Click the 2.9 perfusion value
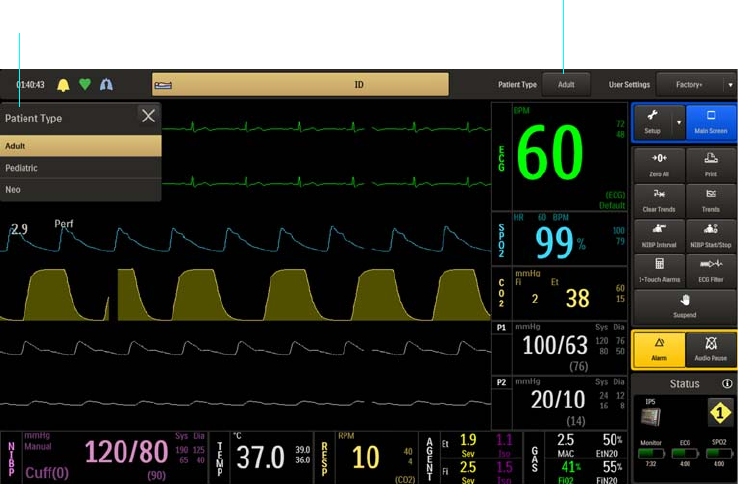This screenshot has height=484, width=738. pyautogui.click(x=19, y=229)
